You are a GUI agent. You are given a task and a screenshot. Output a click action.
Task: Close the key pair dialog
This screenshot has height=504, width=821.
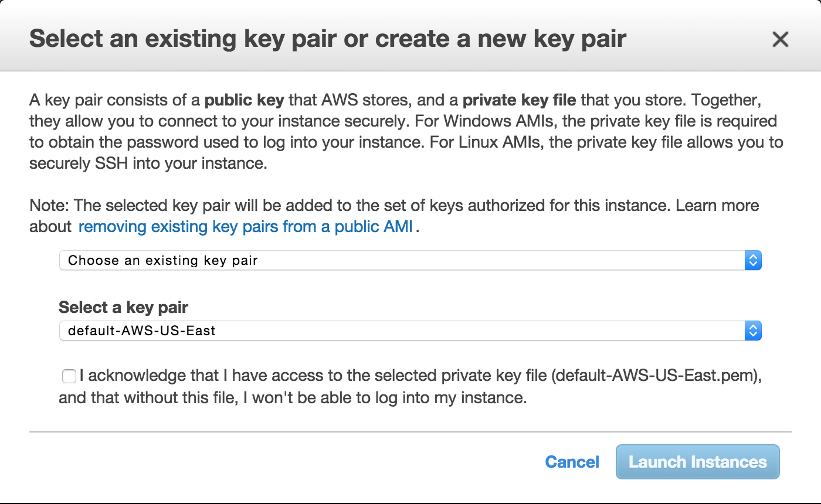pyautogui.click(x=780, y=39)
